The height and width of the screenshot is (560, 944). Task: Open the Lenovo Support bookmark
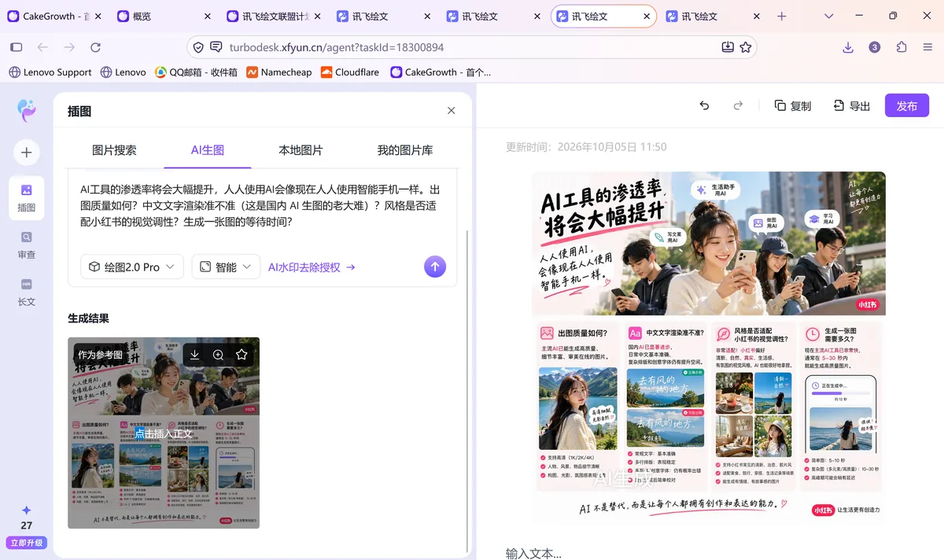pos(50,72)
